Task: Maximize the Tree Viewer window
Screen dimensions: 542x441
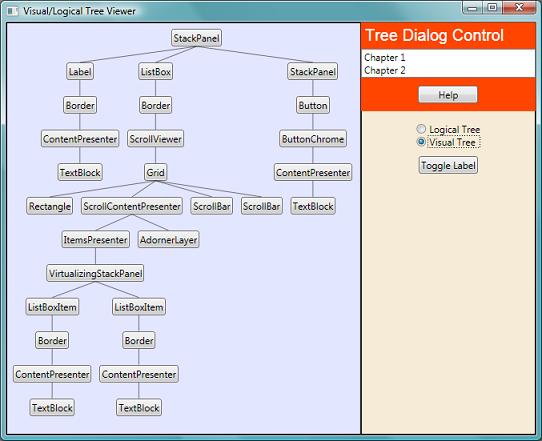Action: 493,7
